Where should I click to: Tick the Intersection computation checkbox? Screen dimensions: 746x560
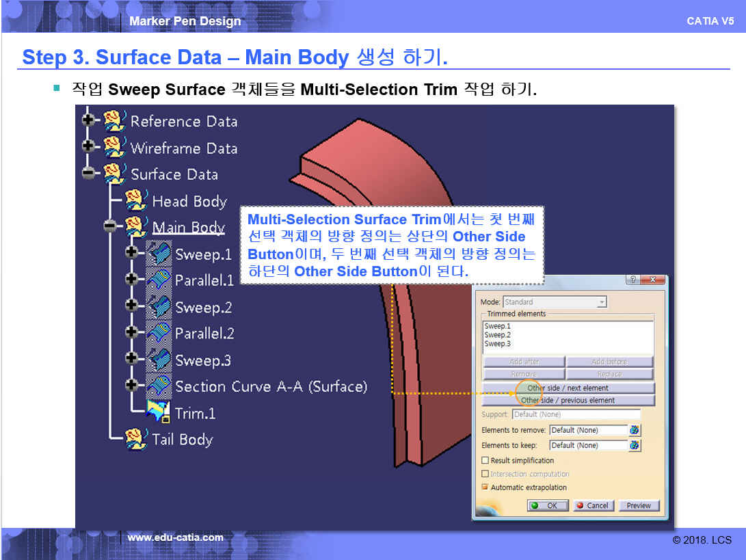click(485, 474)
